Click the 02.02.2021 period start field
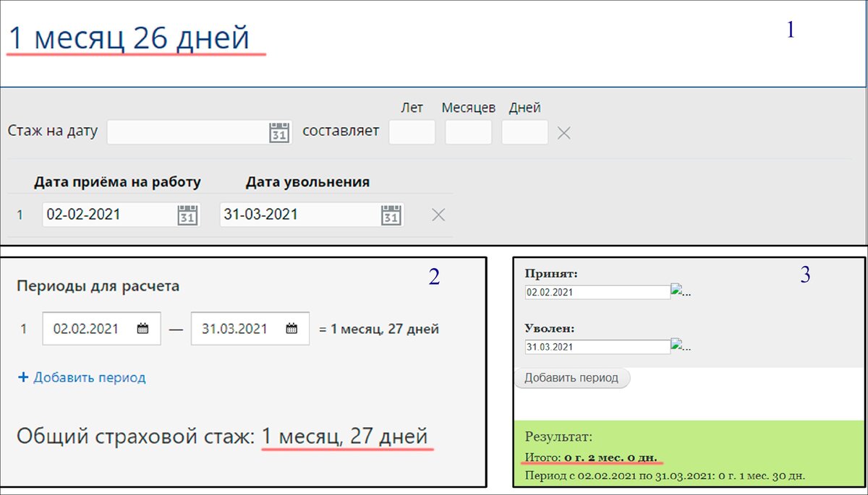868x495 pixels. (x=90, y=327)
